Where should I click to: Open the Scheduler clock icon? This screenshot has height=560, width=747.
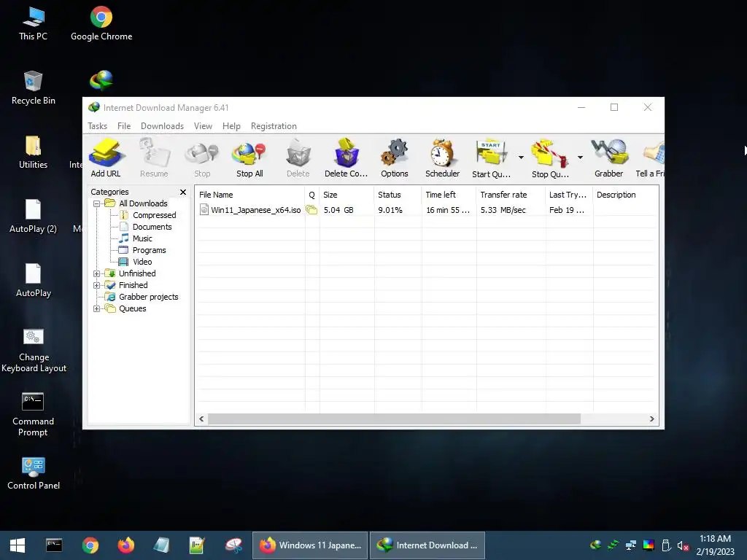click(x=443, y=157)
